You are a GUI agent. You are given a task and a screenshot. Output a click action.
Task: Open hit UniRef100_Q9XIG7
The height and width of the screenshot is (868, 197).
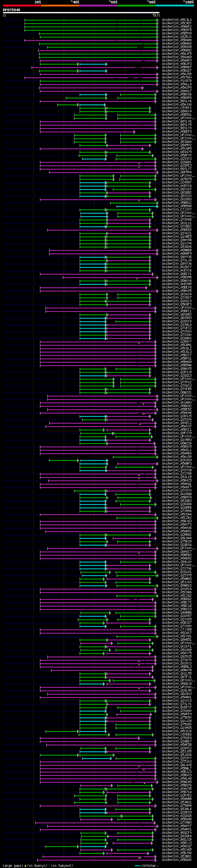coord(177,189)
